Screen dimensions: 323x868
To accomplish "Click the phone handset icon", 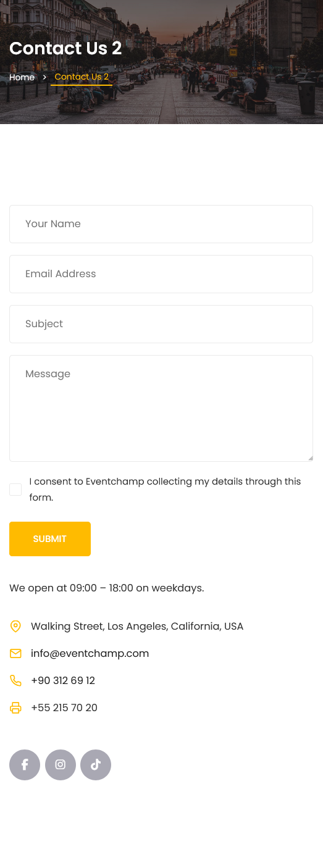I will pyautogui.click(x=15, y=680).
